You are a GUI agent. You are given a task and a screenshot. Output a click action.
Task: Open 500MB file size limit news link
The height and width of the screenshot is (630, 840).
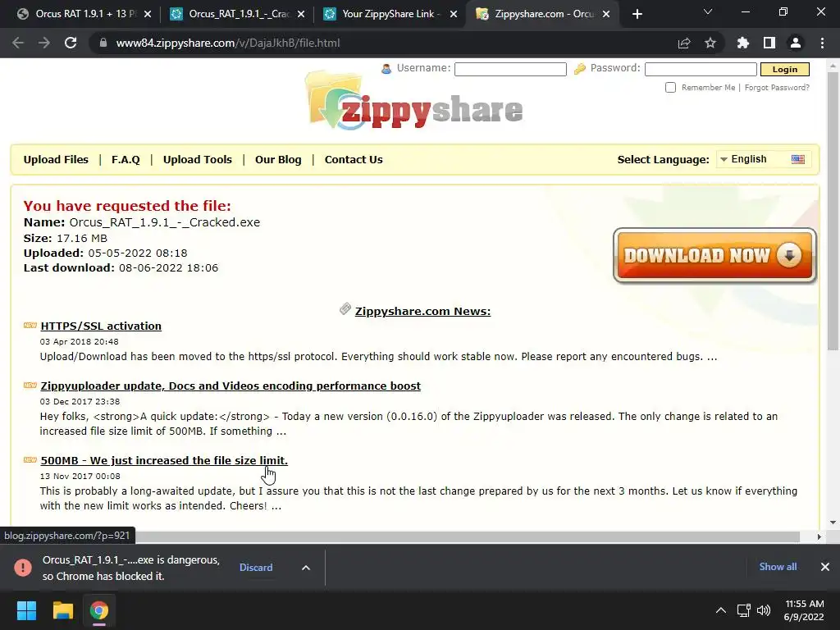point(164,460)
